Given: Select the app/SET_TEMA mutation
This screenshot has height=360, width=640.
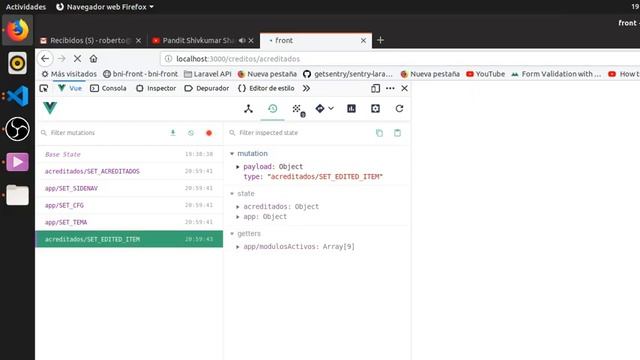Looking at the screenshot, I should [129, 222].
